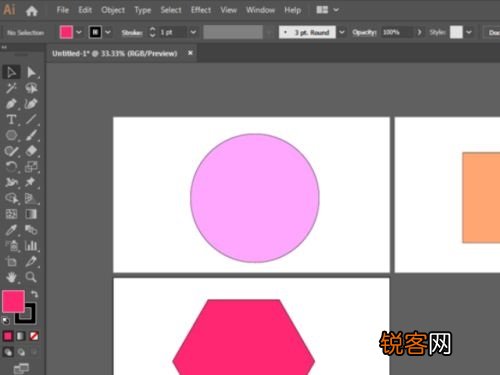The width and height of the screenshot is (500, 375).
Task: Select the Hand tool
Action: [11, 277]
